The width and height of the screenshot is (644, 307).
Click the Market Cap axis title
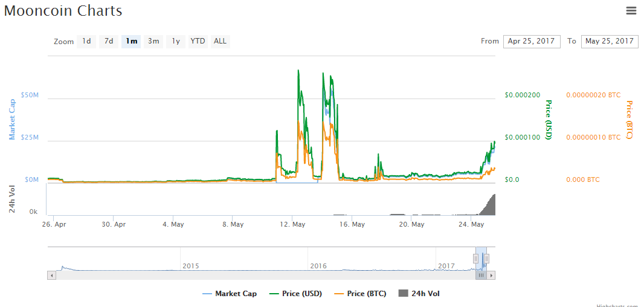(12, 120)
